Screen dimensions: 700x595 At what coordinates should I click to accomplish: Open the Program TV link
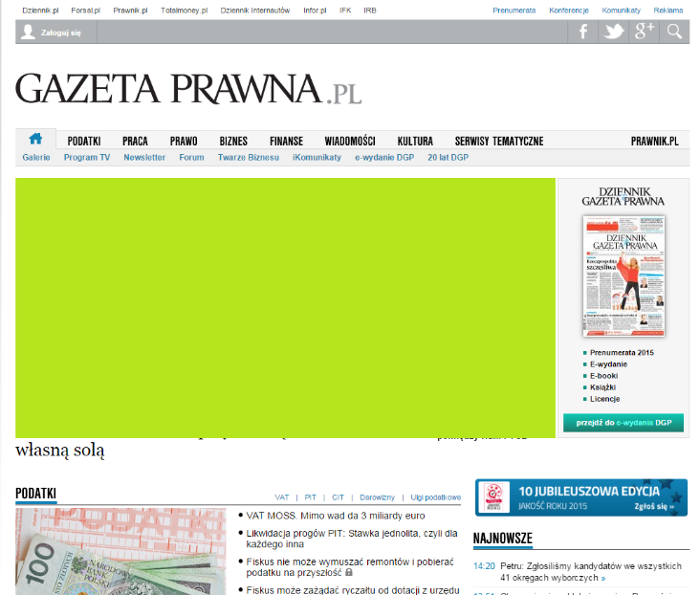pos(87,157)
